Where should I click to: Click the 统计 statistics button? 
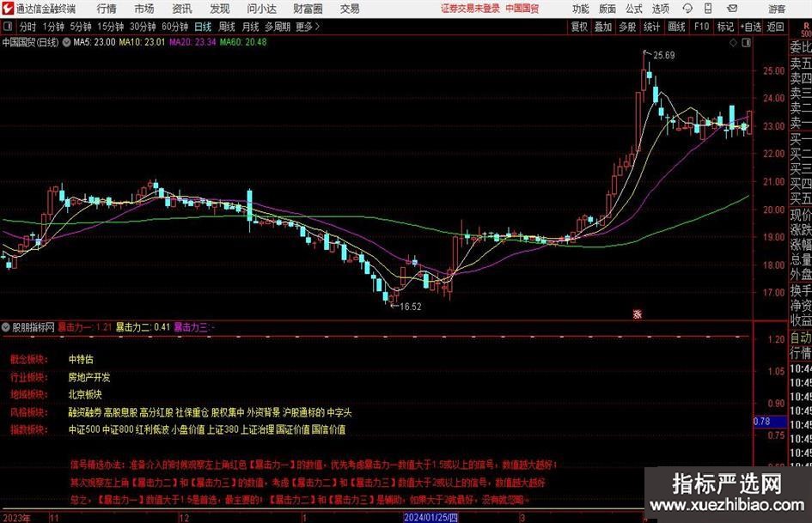click(x=651, y=27)
